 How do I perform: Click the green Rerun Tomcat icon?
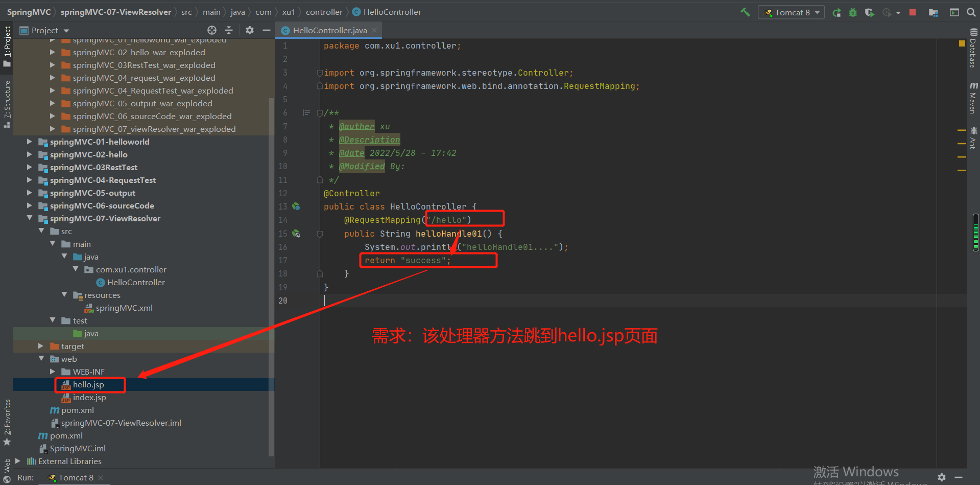pyautogui.click(x=836, y=12)
